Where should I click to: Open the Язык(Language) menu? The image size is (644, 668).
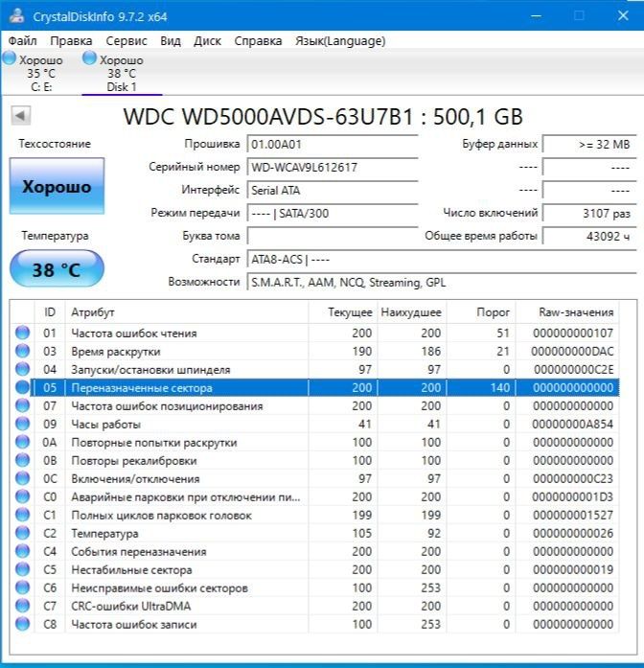tap(340, 41)
